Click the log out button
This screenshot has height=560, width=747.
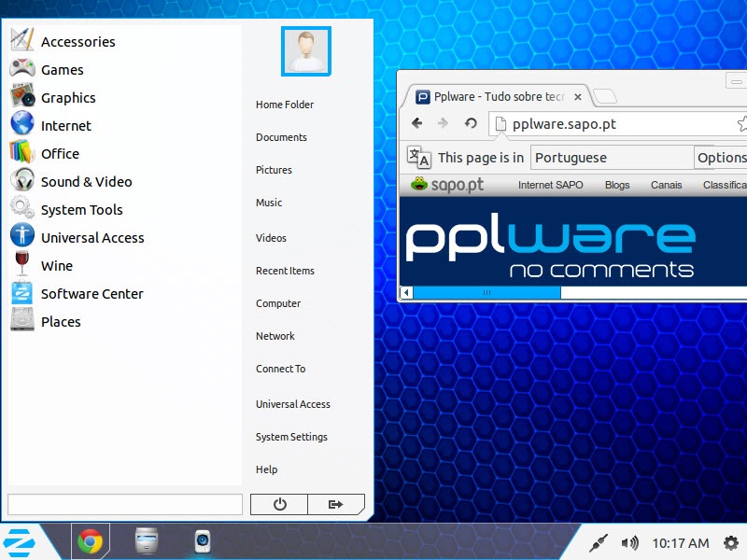point(336,504)
